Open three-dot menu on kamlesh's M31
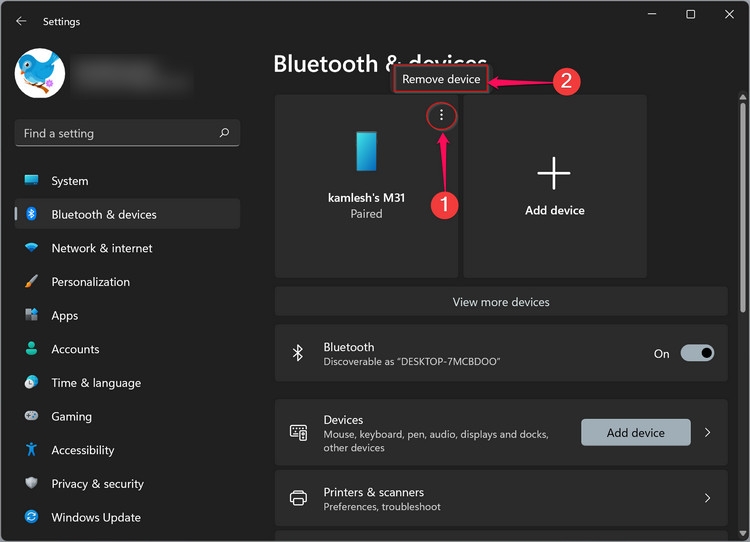This screenshot has width=750, height=542. [x=441, y=115]
